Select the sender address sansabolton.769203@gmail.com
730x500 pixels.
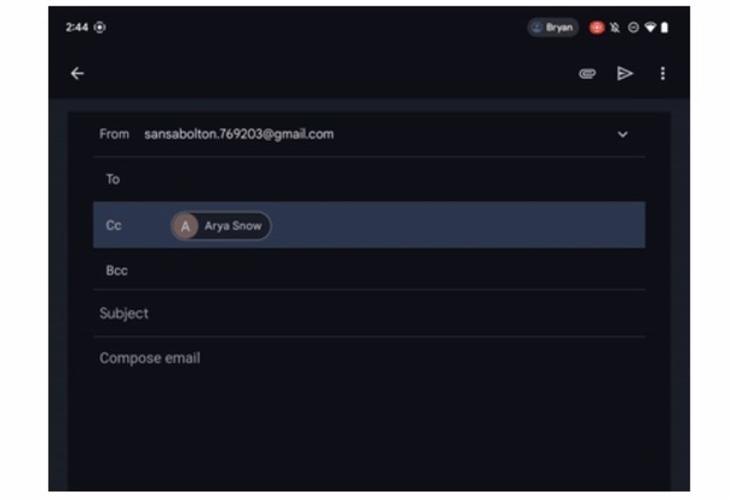(239, 134)
